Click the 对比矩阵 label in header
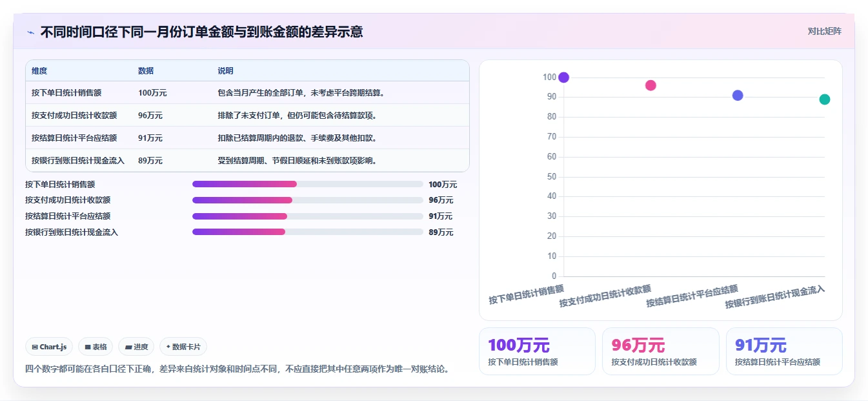The image size is (868, 401). 824,31
